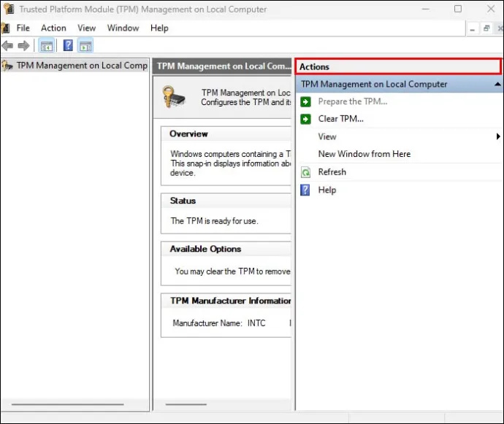This screenshot has height=424, width=504.
Task: Toggle the Show/Hide Console Tree toolbar icon
Action: [x=46, y=46]
